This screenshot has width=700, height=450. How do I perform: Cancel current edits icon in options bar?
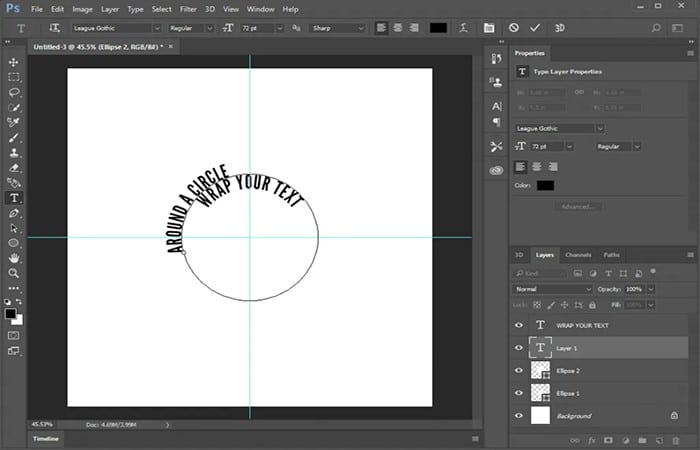point(514,28)
